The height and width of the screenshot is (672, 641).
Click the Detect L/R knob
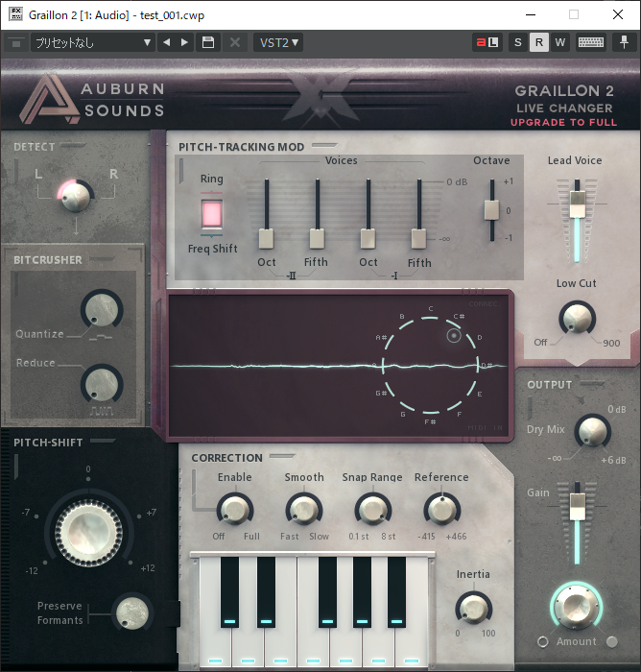click(76, 196)
